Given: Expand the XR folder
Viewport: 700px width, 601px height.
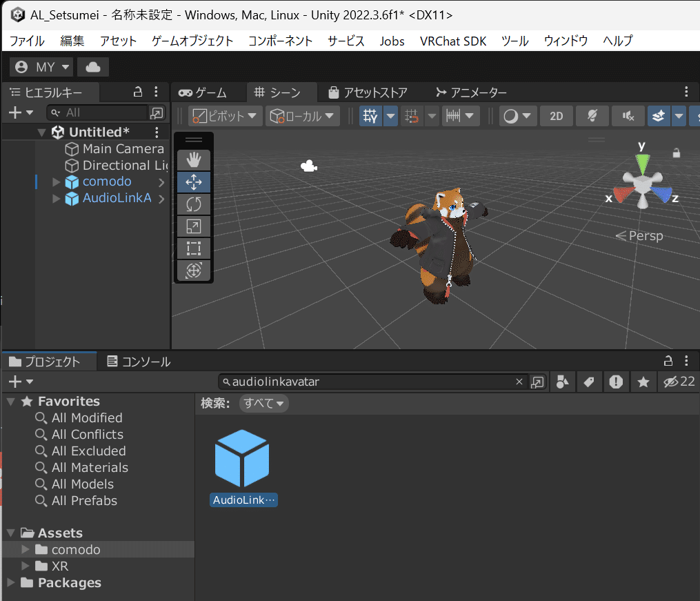Looking at the screenshot, I should pyautogui.click(x=26, y=566).
